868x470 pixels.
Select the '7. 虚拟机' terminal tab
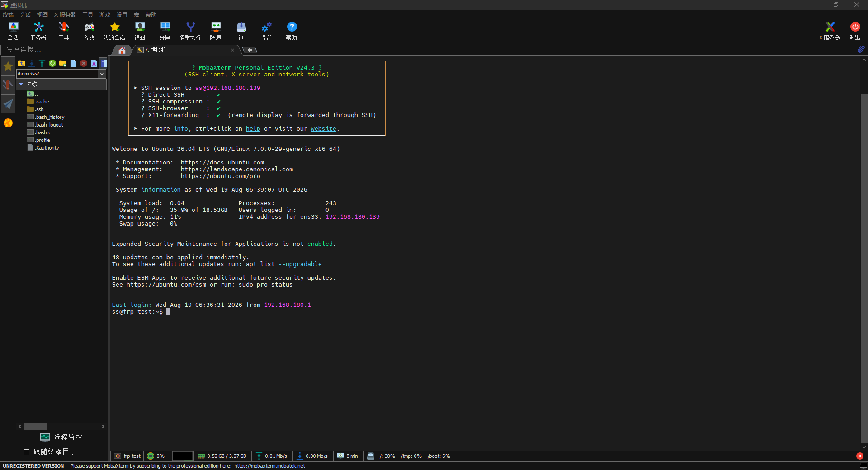(185, 50)
